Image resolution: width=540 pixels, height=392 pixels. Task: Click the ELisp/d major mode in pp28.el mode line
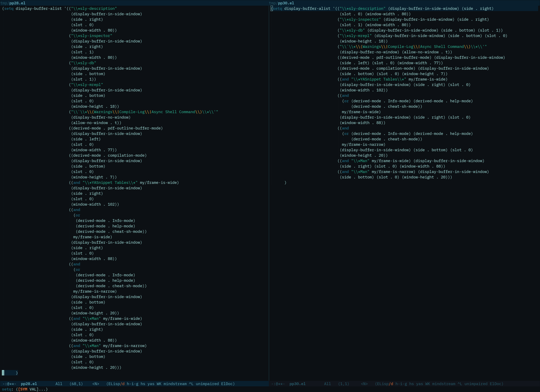coord(116,384)
